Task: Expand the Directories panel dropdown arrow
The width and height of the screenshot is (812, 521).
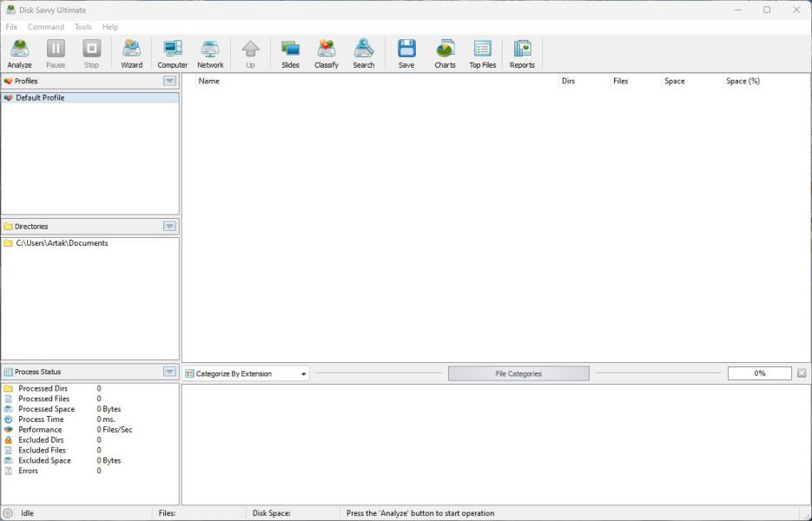Action: coord(170,227)
